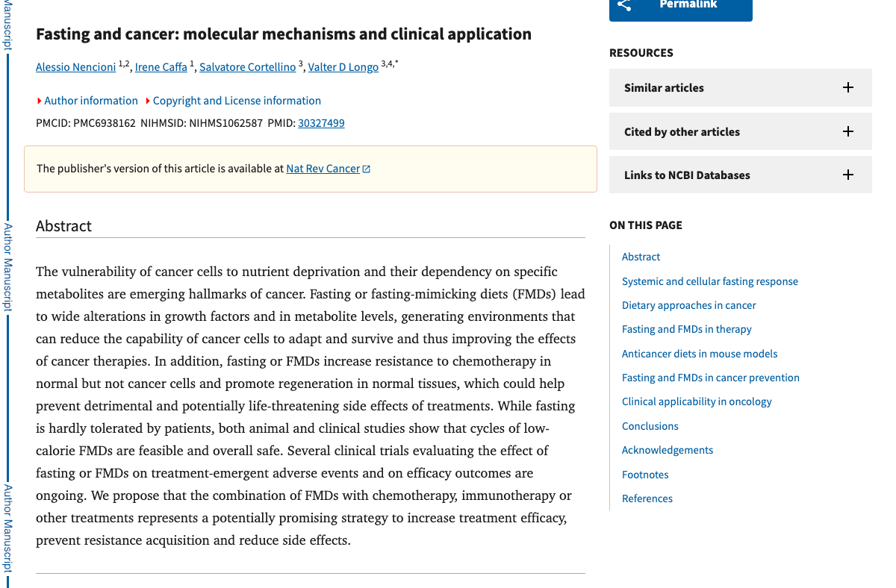
Task: Open author profile for Irene Caffa
Action: pos(161,66)
